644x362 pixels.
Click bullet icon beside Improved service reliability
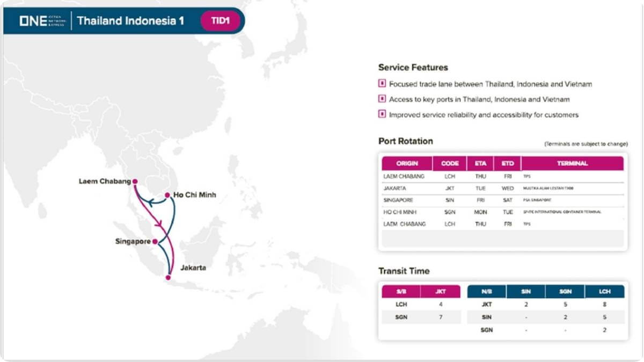pos(382,114)
